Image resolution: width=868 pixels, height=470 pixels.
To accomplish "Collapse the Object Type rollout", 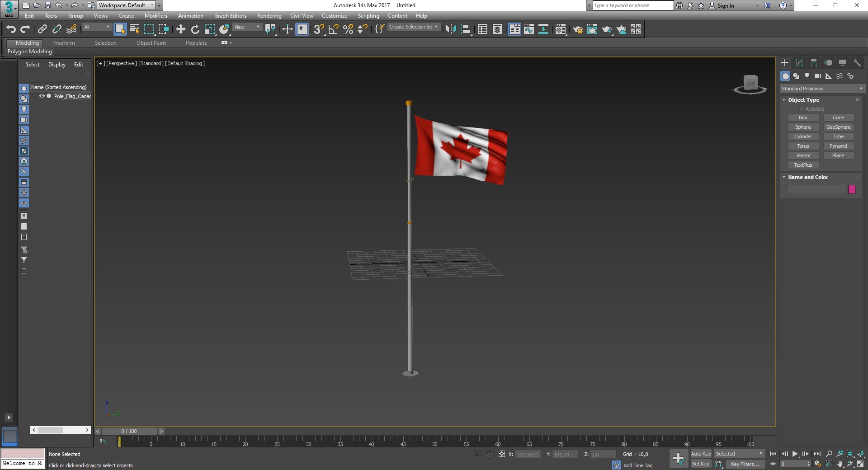I will [x=803, y=100].
